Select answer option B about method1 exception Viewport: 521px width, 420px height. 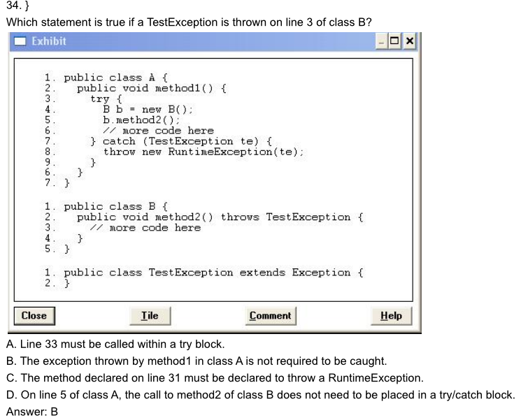(x=197, y=361)
